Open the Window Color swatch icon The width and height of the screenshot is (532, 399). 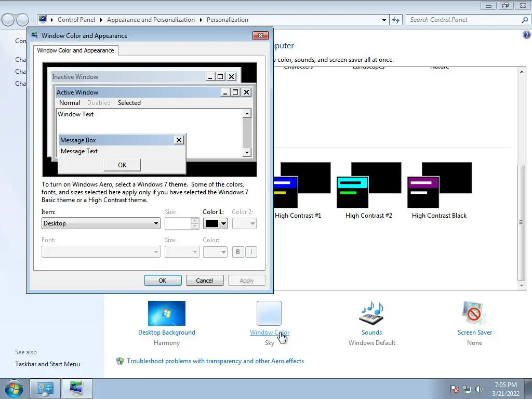pyautogui.click(x=269, y=313)
